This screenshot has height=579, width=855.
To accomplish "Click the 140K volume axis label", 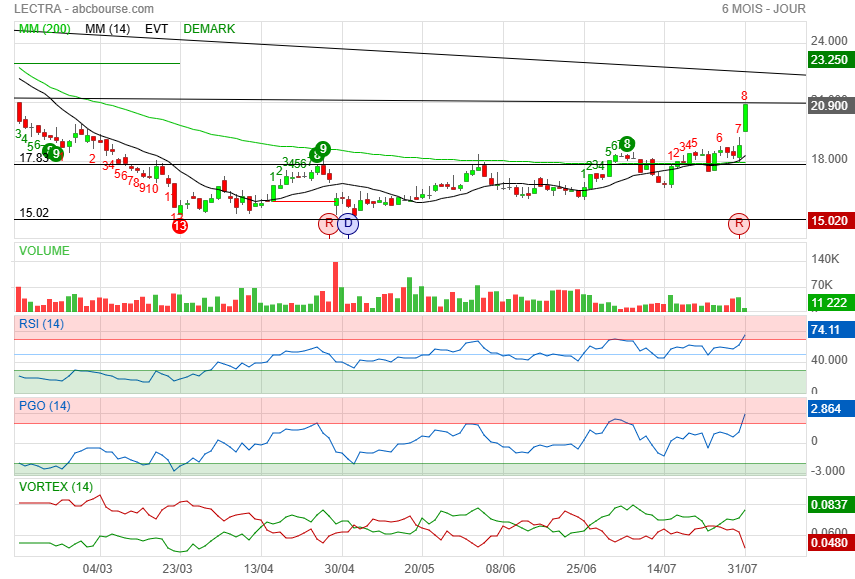I will (825, 259).
